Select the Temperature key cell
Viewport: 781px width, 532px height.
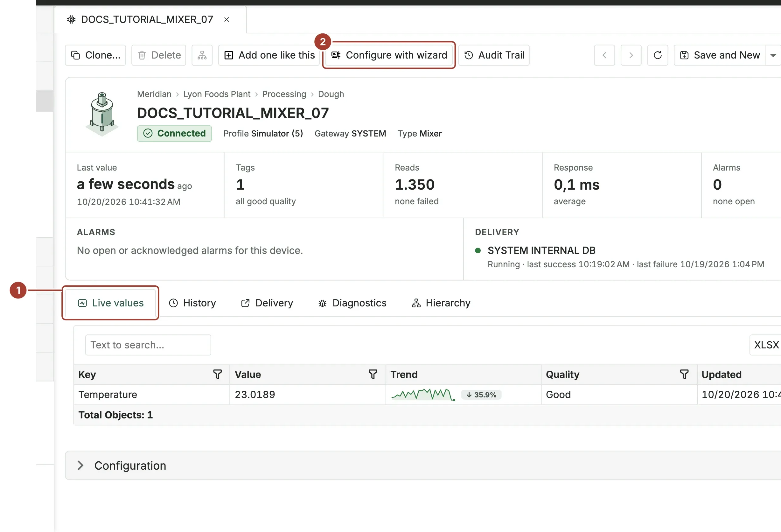click(151, 395)
